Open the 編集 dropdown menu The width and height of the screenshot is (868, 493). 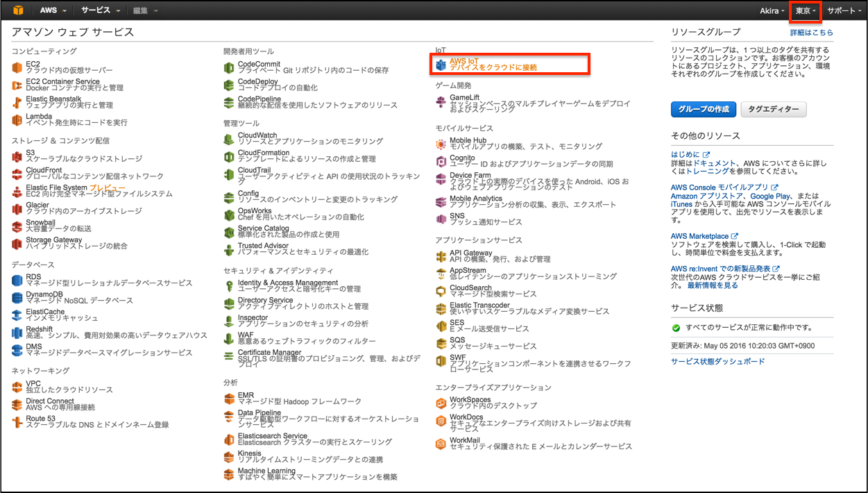click(145, 11)
